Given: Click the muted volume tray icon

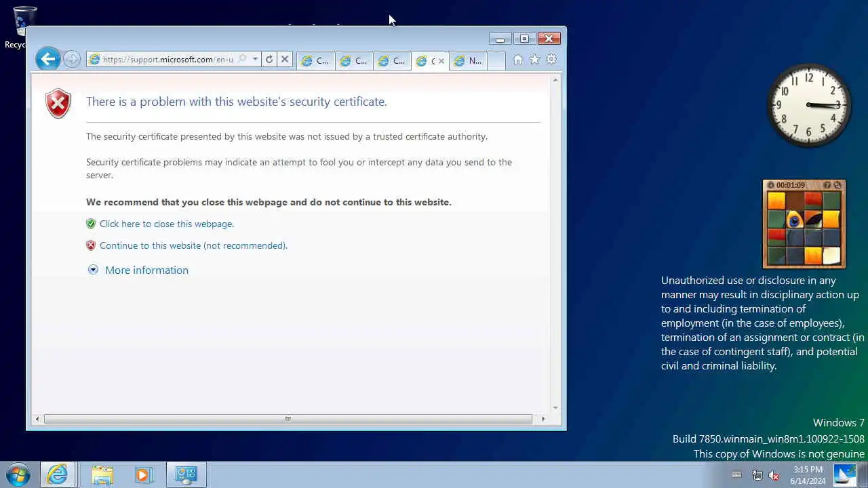Looking at the screenshot, I should point(774,475).
